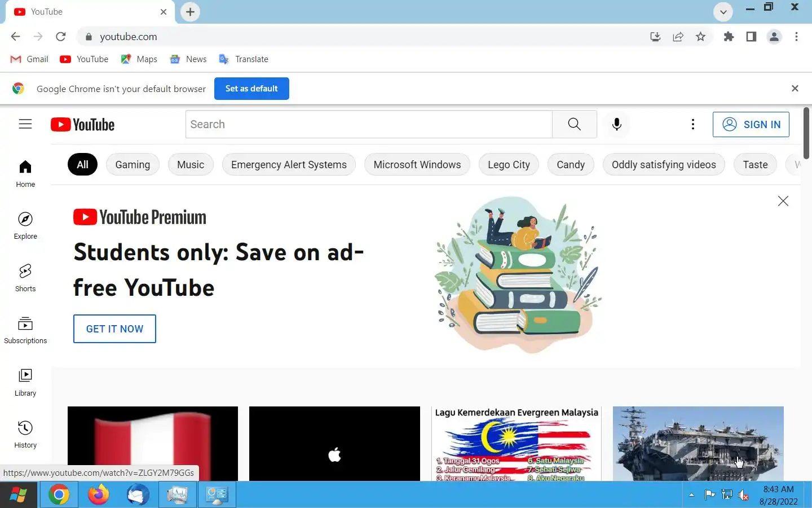Open Explore in sidebar

click(25, 226)
